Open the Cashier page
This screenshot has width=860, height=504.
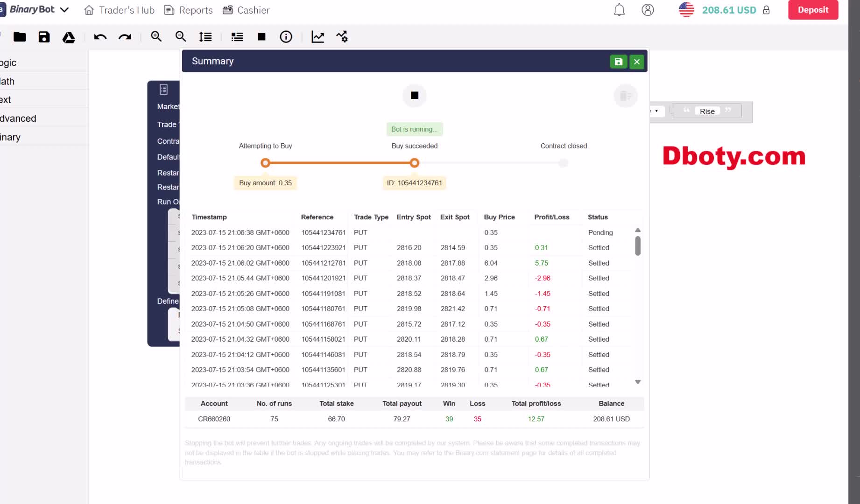246,10
